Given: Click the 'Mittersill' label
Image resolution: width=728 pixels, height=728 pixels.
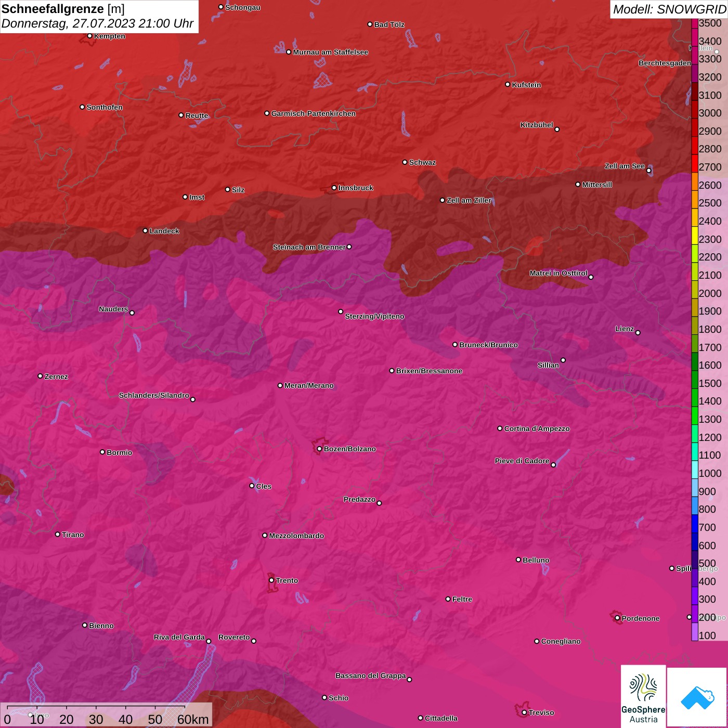Looking at the screenshot, I should (597, 185).
